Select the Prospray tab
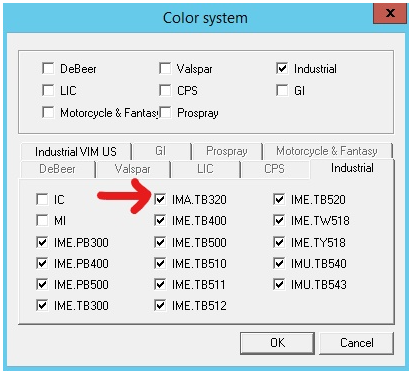Viewport: 412px width, 374px height. 227,151
